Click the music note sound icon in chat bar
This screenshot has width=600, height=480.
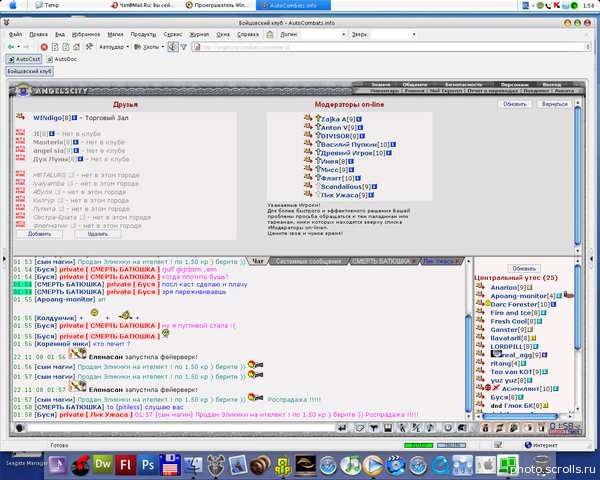tap(430, 428)
